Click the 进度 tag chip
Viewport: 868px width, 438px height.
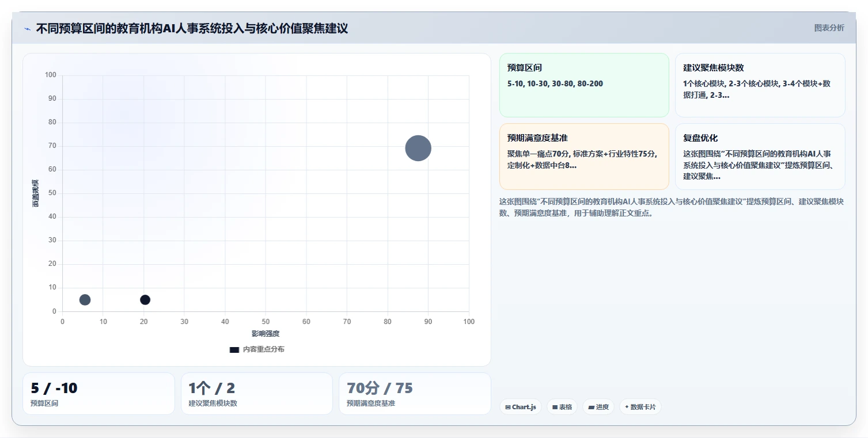click(x=598, y=407)
